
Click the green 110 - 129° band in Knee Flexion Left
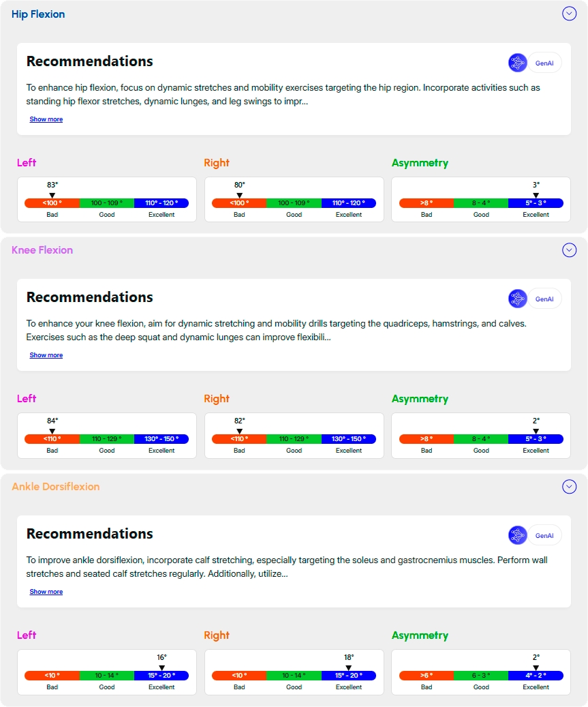point(107,439)
